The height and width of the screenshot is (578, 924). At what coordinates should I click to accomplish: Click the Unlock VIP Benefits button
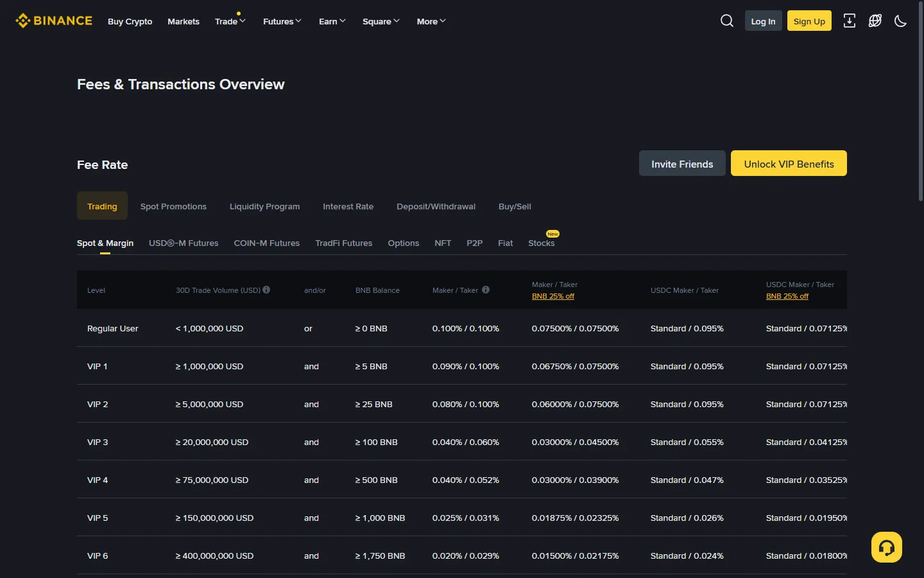pyautogui.click(x=789, y=163)
